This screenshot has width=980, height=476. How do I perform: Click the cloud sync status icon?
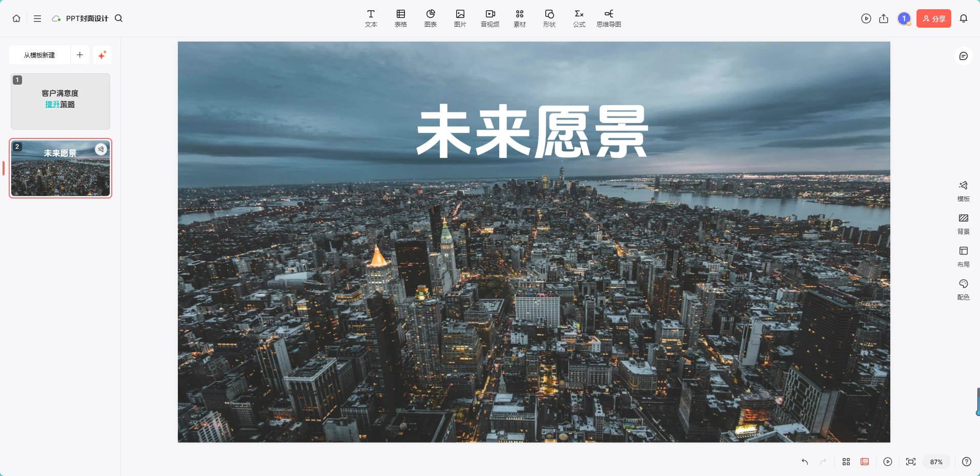pos(56,18)
